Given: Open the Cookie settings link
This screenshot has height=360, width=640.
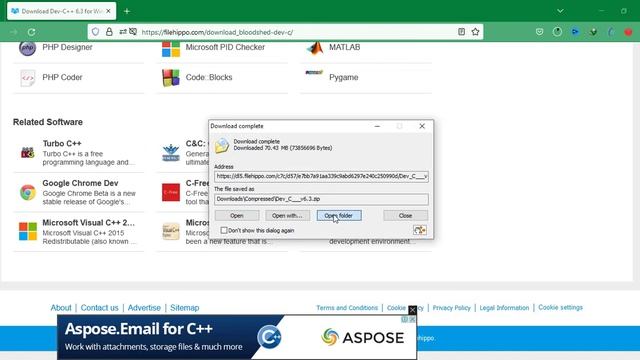Looking at the screenshot, I should [560, 307].
